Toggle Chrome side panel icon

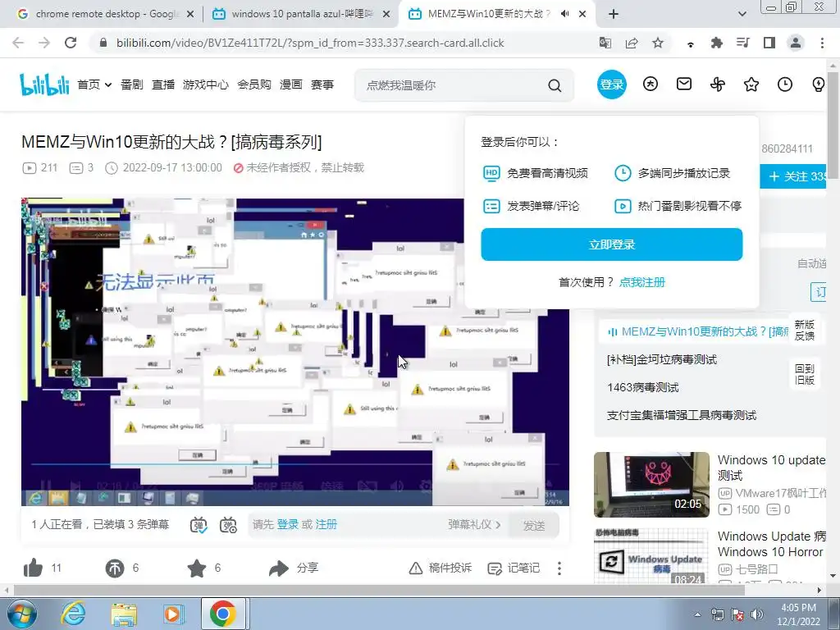(769, 43)
